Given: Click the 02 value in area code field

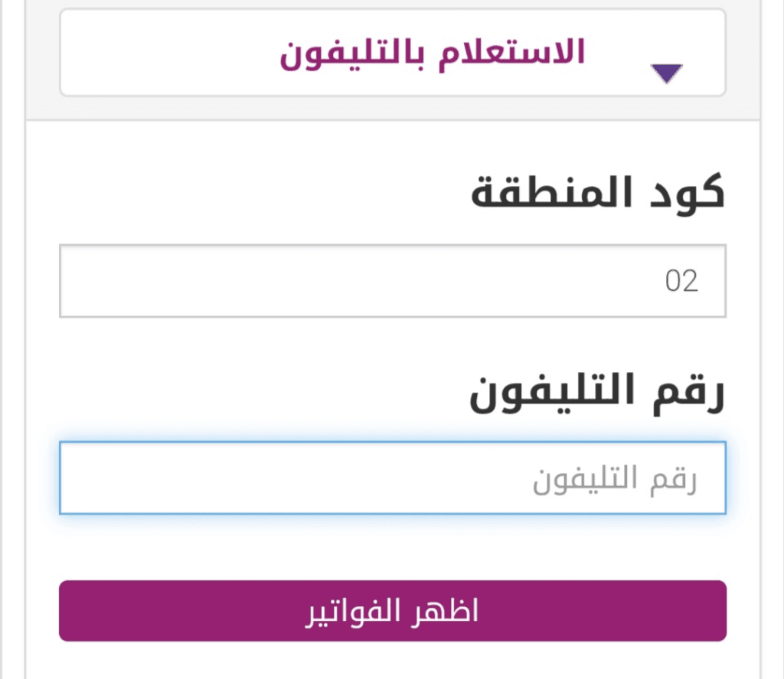Looking at the screenshot, I should point(681,281).
